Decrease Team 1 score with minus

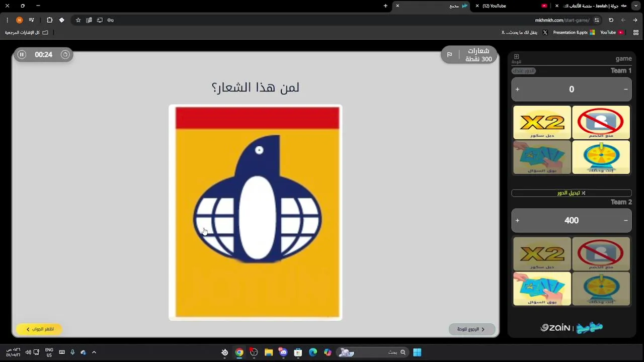(x=625, y=89)
